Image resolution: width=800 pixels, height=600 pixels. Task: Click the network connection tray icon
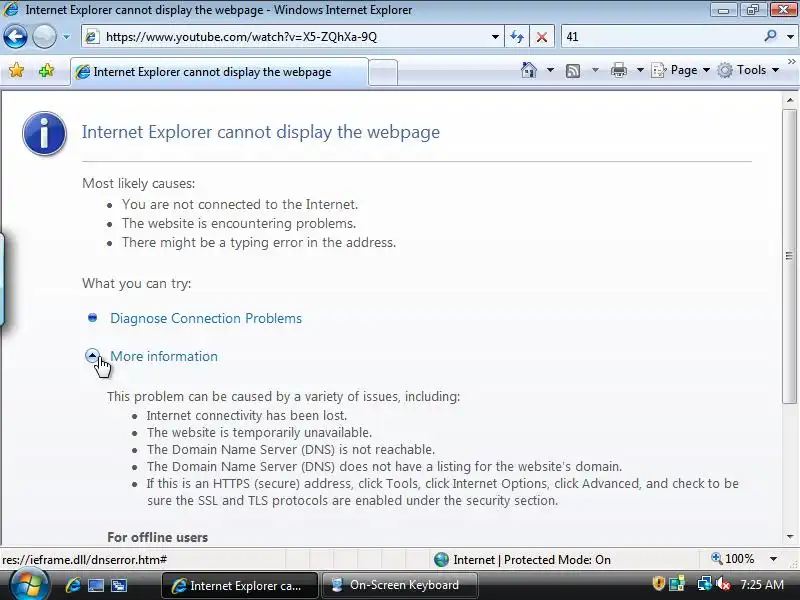coord(705,584)
